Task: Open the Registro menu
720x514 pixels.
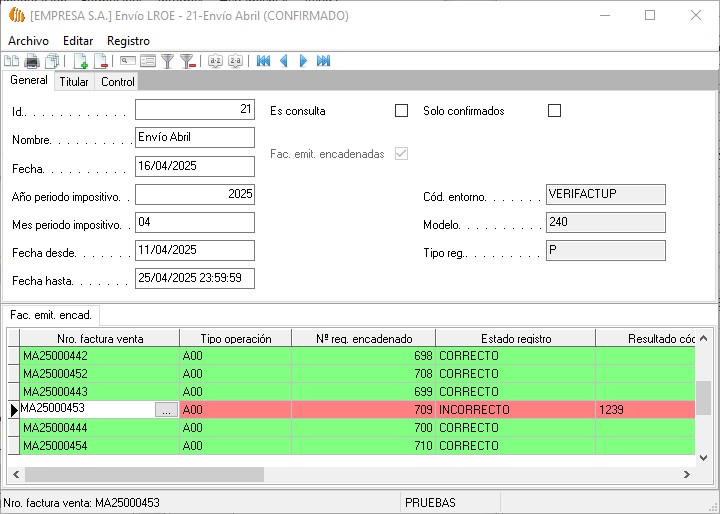Action: pos(128,40)
